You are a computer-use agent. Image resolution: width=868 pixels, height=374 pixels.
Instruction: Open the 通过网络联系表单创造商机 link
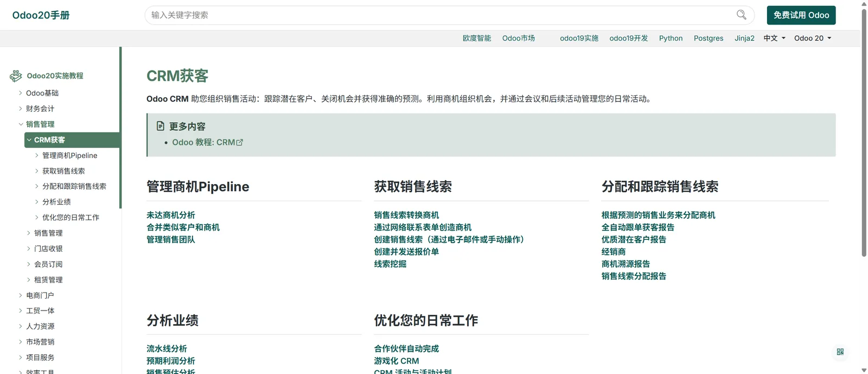point(423,227)
